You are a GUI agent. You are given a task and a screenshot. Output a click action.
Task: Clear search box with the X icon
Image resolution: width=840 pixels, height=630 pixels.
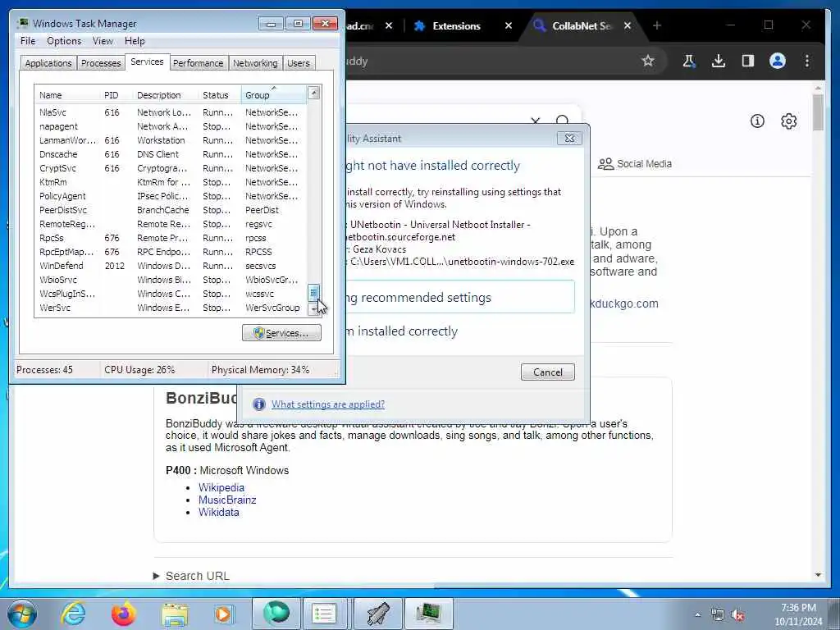[535, 120]
